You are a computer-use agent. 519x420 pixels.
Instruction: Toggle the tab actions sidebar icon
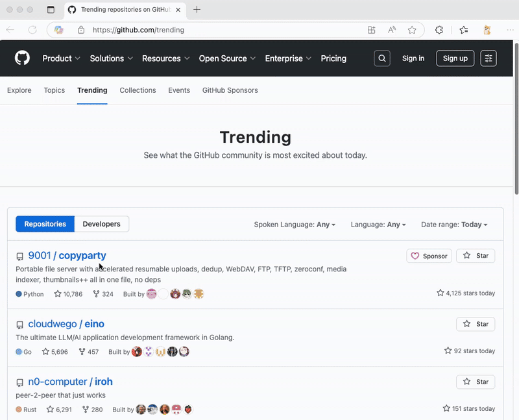tap(51, 10)
